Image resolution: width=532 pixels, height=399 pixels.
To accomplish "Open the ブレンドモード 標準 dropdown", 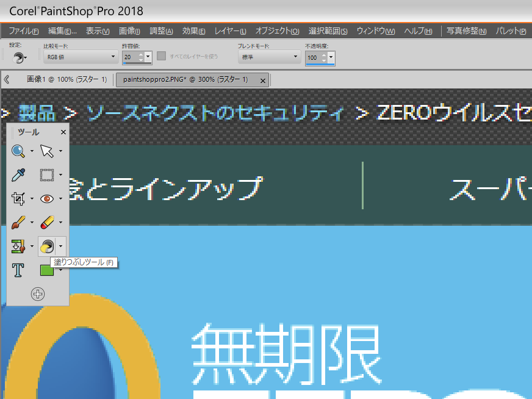I will point(268,57).
